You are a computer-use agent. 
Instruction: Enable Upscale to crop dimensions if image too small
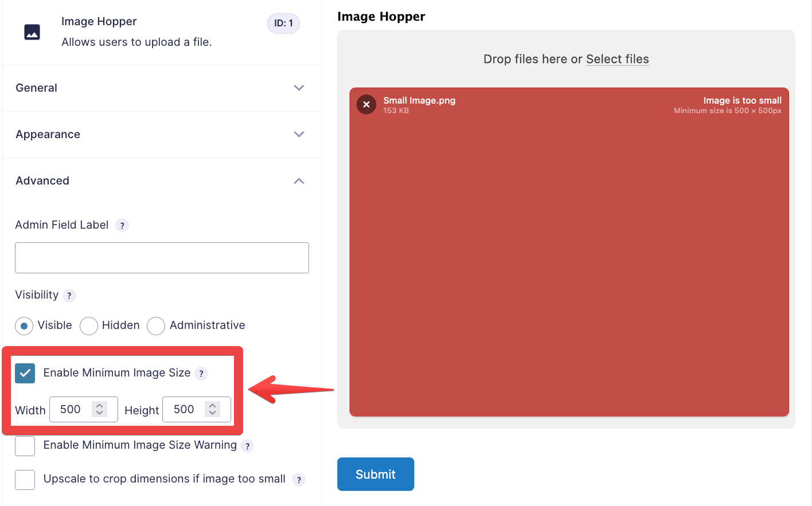pyautogui.click(x=25, y=480)
